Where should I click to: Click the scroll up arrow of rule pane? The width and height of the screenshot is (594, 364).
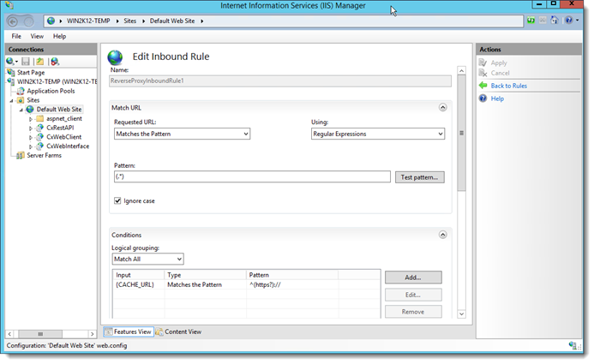461,71
